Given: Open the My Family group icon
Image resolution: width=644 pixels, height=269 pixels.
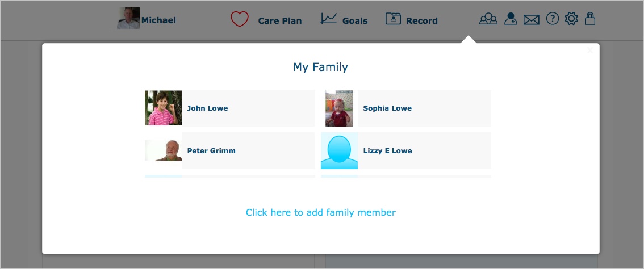Looking at the screenshot, I should pos(488,19).
